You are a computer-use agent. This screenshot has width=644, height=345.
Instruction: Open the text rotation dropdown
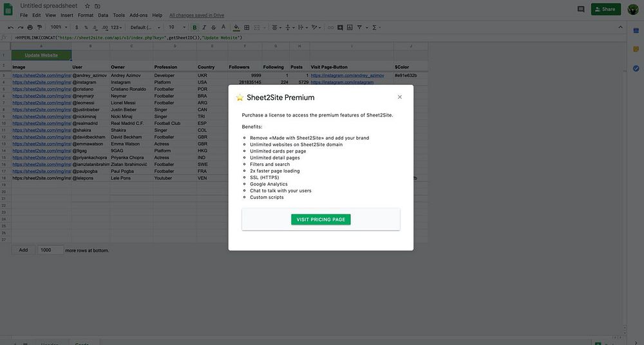pos(316,28)
